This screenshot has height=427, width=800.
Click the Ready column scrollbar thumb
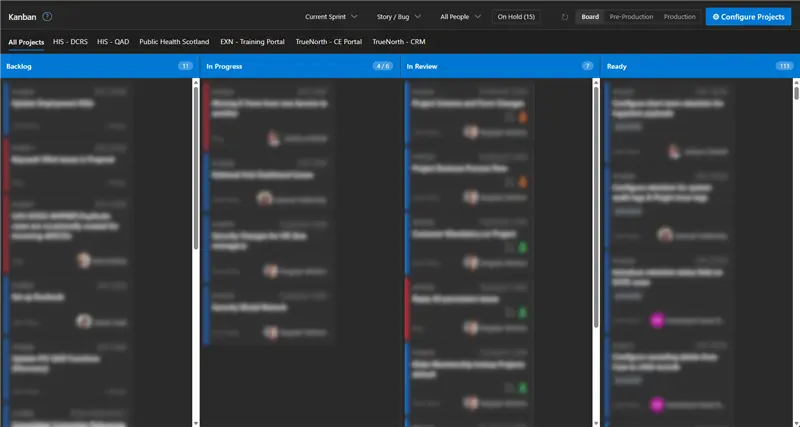[x=796, y=93]
